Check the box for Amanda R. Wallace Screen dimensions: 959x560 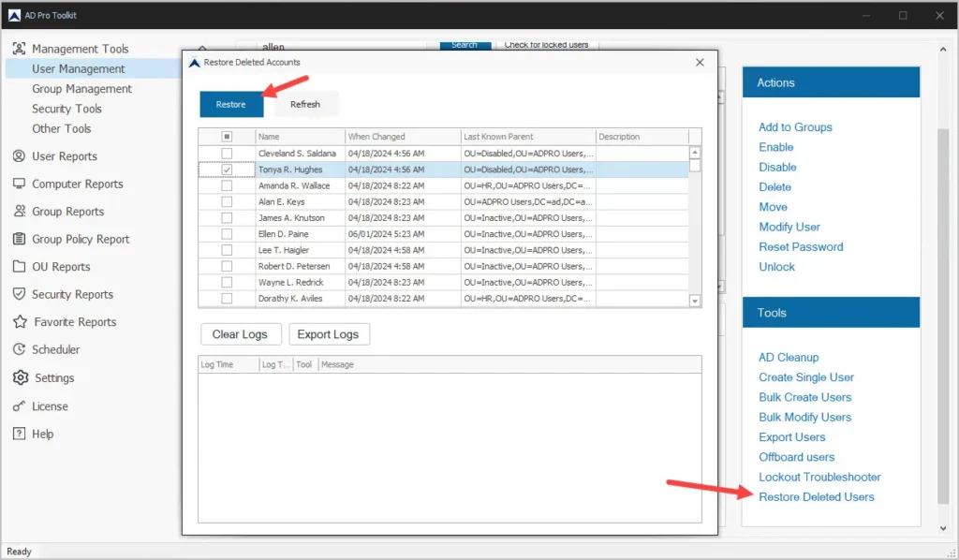[x=227, y=185]
